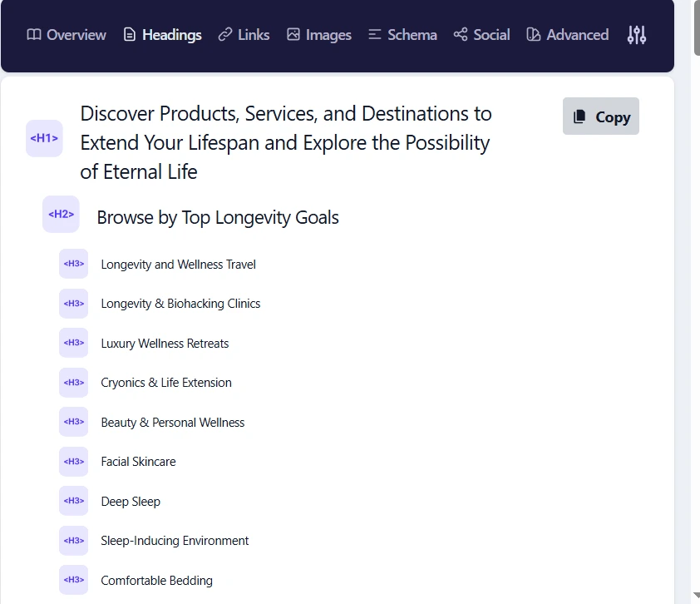The width and height of the screenshot is (700, 604).
Task: Go to the Social tab
Action: tap(481, 35)
